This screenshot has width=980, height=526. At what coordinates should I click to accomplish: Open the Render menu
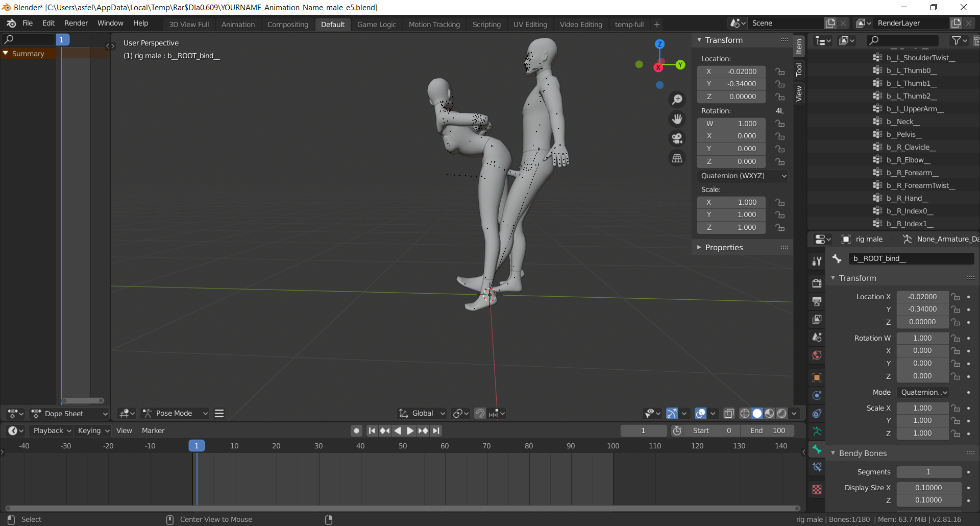(x=76, y=23)
